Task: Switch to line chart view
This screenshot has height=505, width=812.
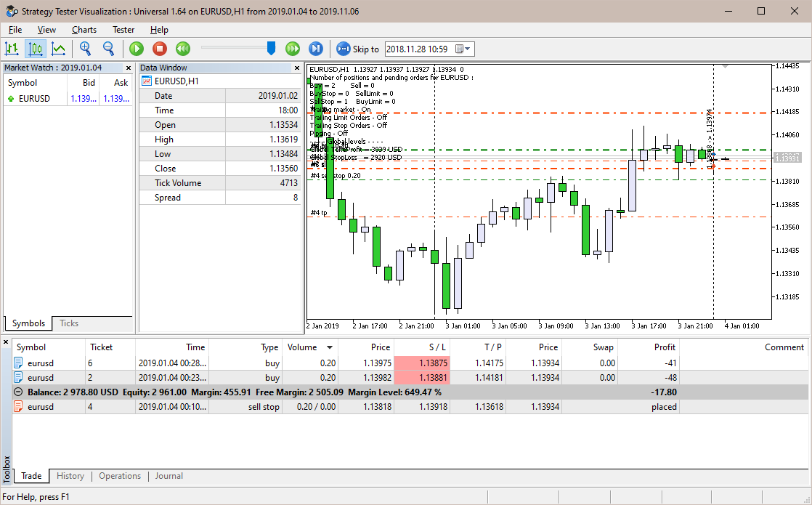Action: [59, 49]
